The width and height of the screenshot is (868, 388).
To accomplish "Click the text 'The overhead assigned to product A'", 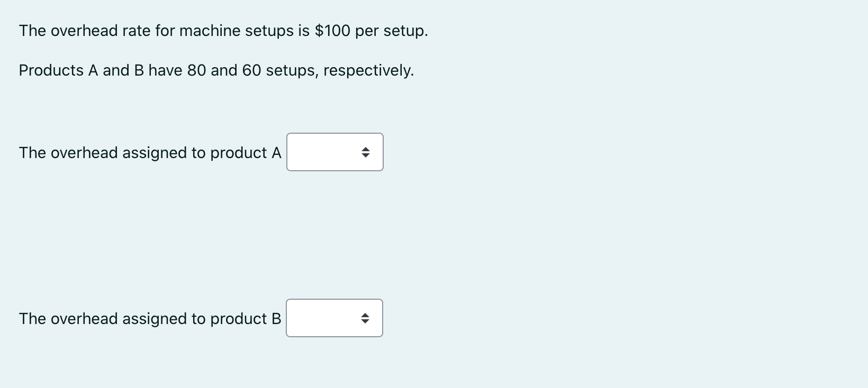I will [149, 153].
